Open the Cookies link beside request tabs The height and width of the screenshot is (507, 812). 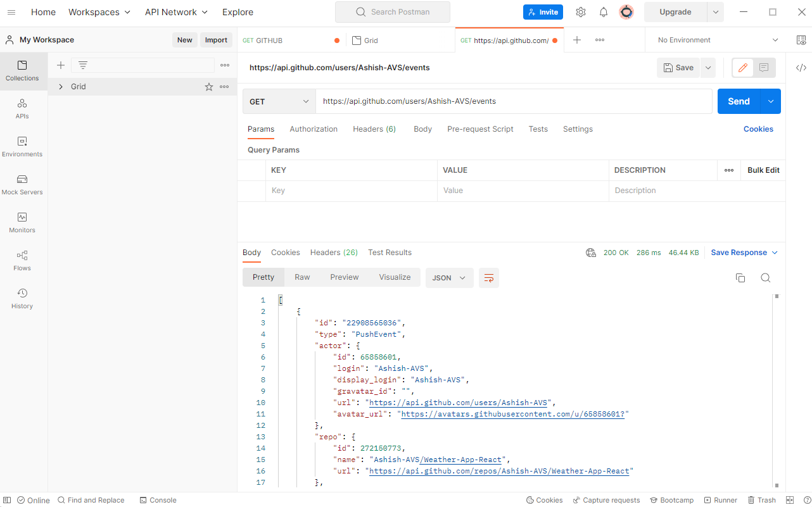click(758, 129)
